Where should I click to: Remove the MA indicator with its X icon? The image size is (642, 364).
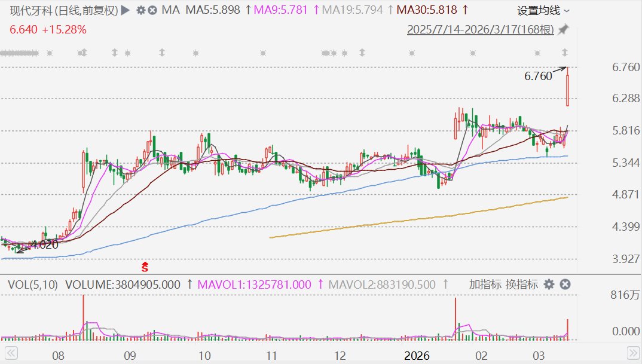[x=152, y=10]
